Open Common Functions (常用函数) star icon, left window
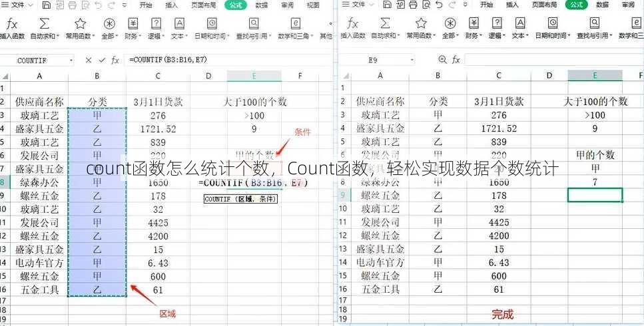Viewport: 644px width, 326px height. [80, 23]
